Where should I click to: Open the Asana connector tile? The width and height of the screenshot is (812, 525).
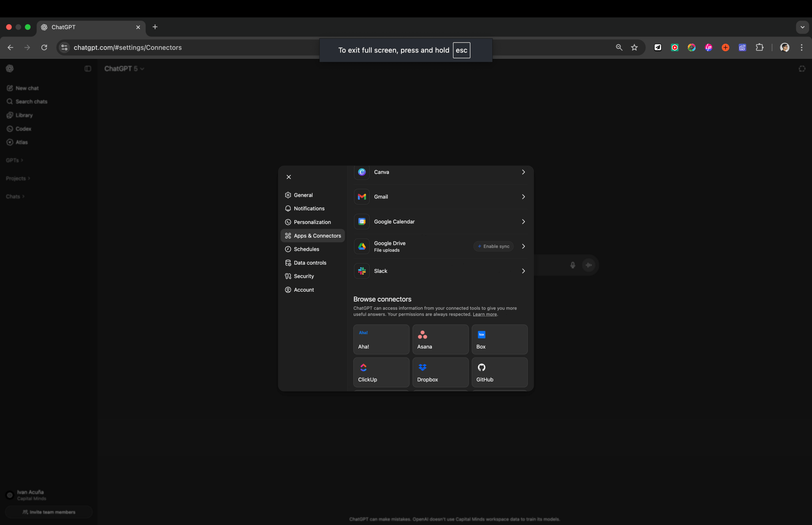440,339
